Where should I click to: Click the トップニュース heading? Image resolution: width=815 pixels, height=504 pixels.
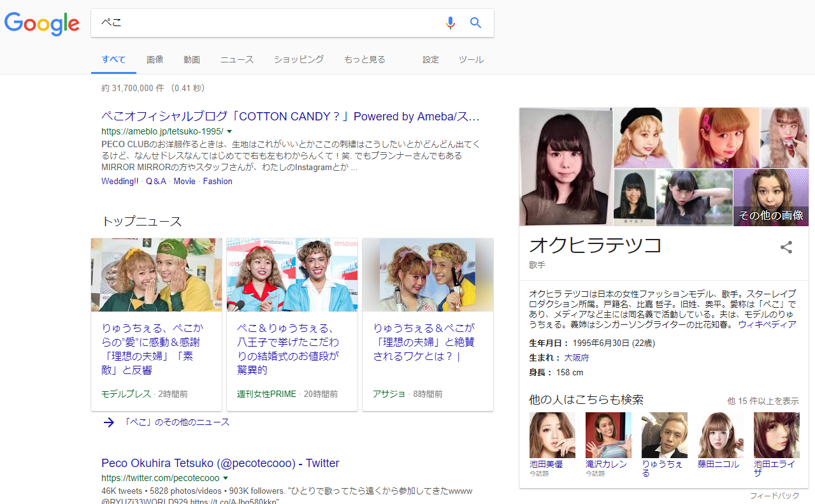[141, 222]
